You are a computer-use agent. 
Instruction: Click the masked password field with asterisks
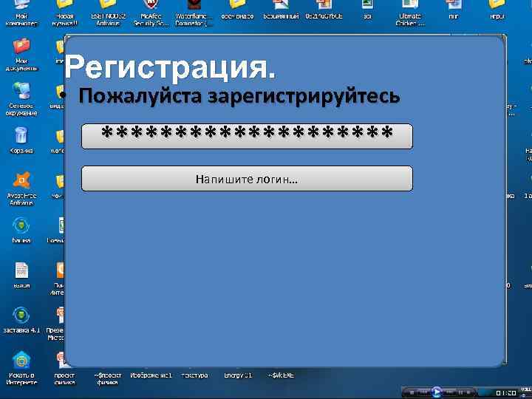(x=247, y=136)
